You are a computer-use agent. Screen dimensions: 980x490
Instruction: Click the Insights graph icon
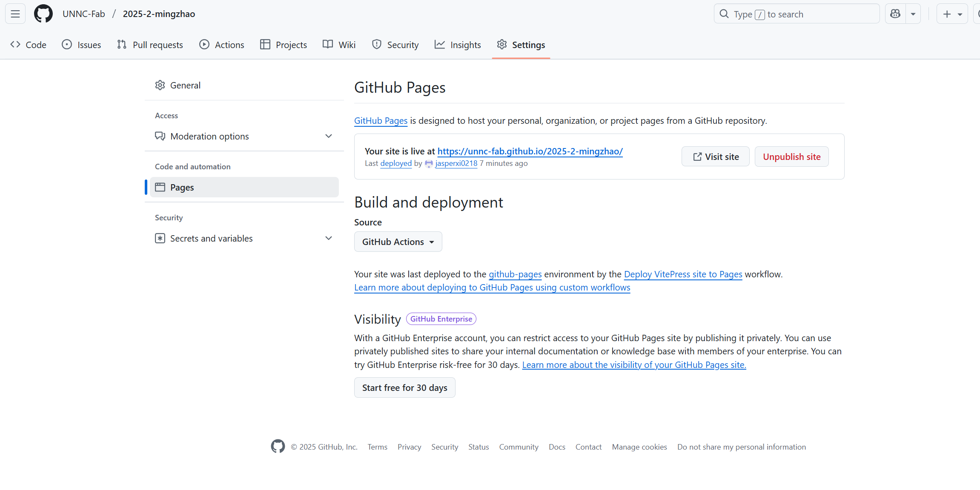pos(440,45)
